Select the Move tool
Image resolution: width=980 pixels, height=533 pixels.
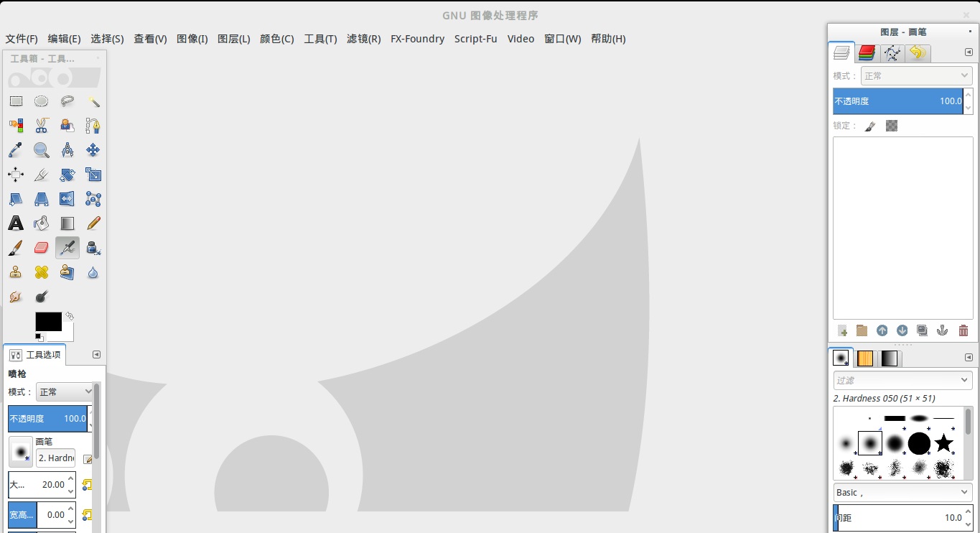click(93, 150)
